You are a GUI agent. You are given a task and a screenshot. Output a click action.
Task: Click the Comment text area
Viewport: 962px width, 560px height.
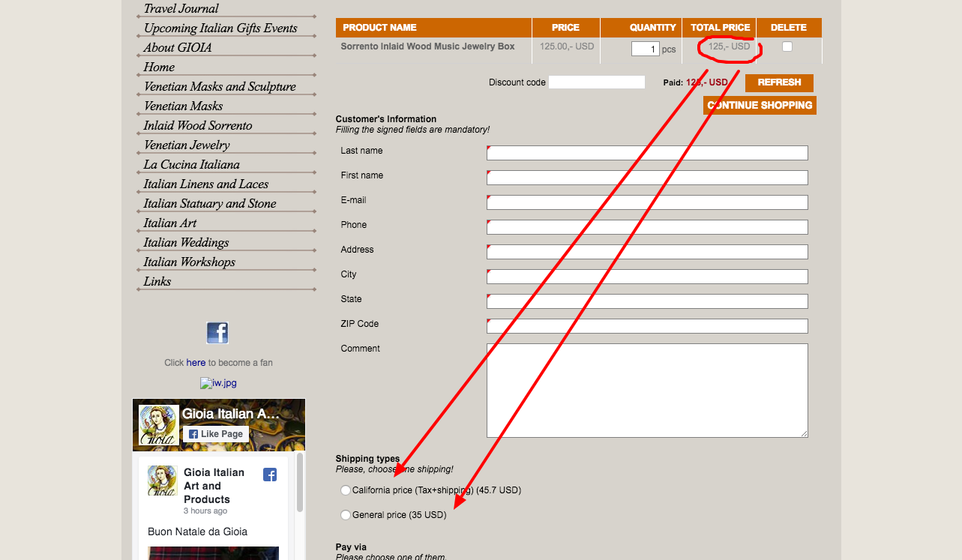point(647,391)
